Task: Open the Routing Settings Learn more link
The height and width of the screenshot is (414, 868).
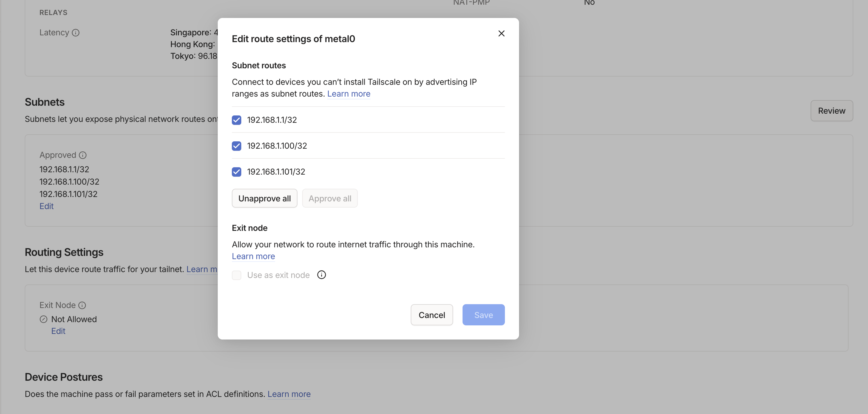Action: click(202, 269)
